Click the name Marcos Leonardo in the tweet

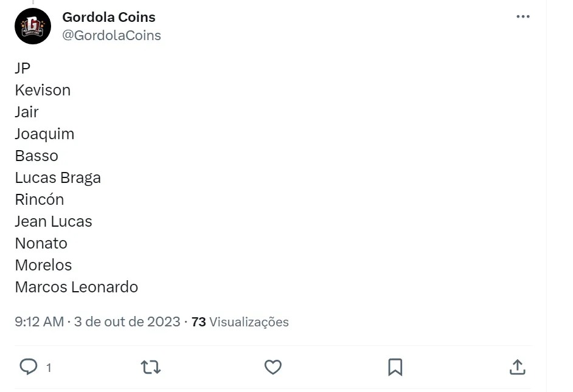click(x=77, y=287)
